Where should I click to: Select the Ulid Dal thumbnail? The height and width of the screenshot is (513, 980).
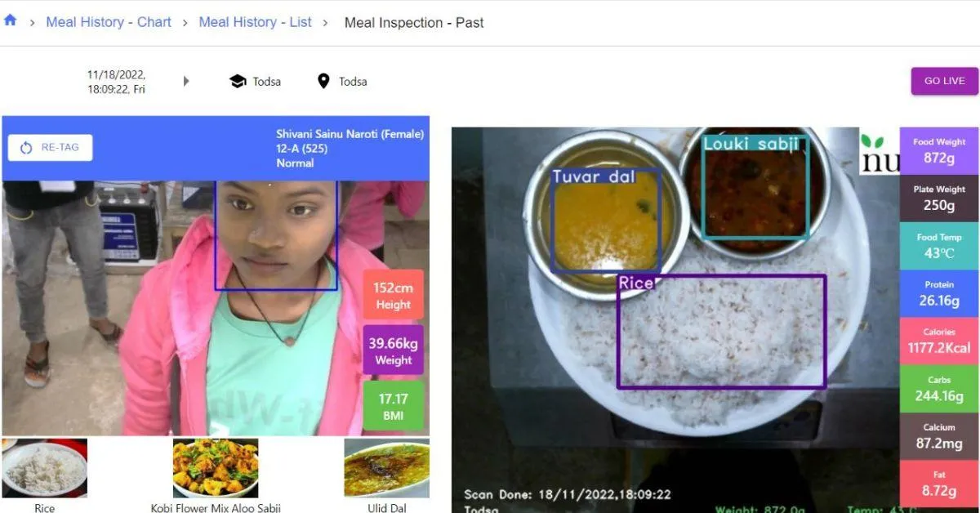coord(386,468)
